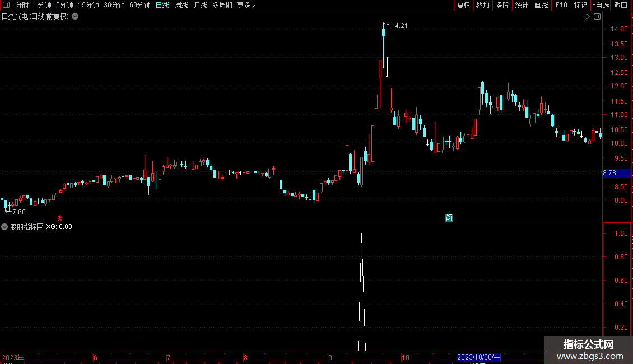The width and height of the screenshot is (633, 364).
Task: Click the 8.78 current price tag
Action: point(616,173)
